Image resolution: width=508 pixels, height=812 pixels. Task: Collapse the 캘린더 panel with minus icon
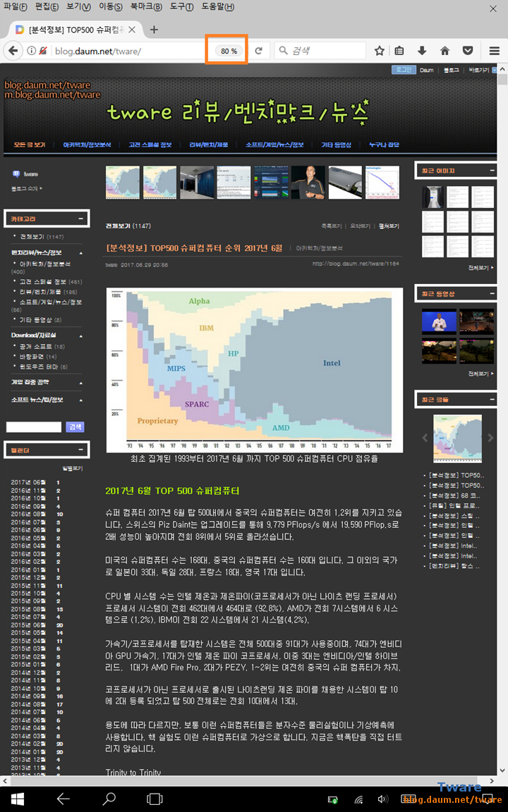click(80, 450)
